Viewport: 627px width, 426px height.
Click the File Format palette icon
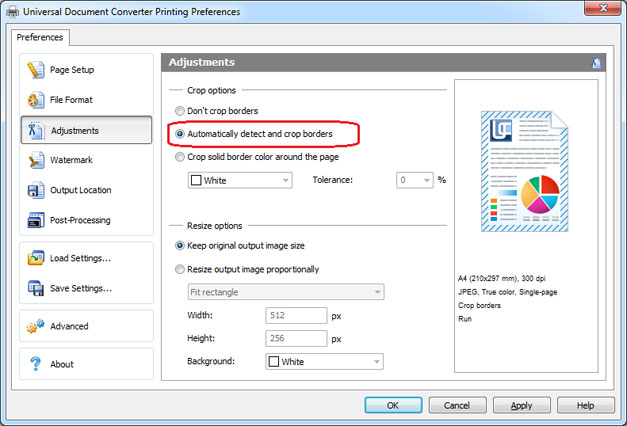36,100
